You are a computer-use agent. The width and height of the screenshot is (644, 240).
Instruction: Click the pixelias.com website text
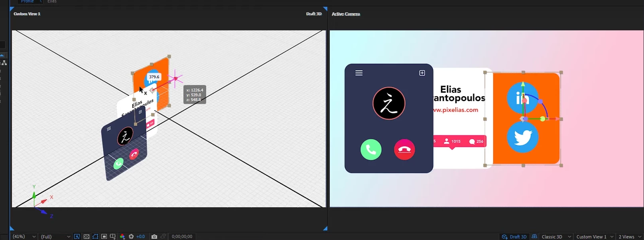(456, 110)
